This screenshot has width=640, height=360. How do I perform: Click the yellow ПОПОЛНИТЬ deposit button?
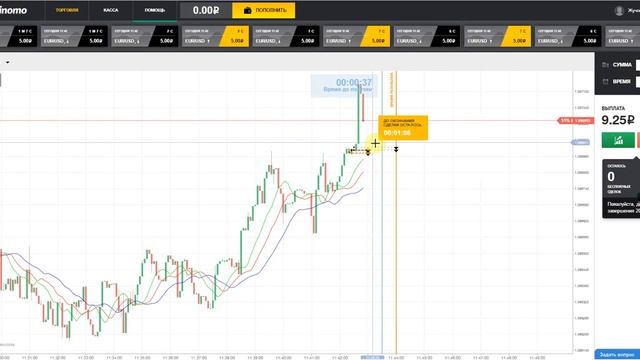pyautogui.click(x=264, y=10)
